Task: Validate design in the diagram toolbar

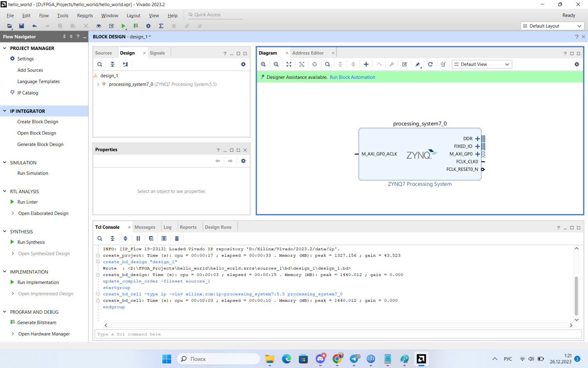Action: point(405,64)
